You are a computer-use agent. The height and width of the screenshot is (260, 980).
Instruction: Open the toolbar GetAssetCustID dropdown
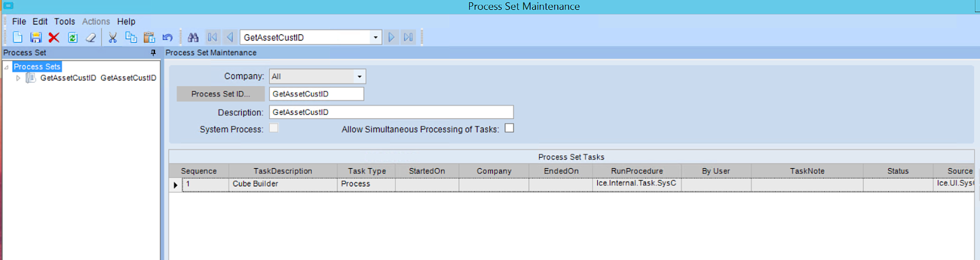(x=375, y=37)
